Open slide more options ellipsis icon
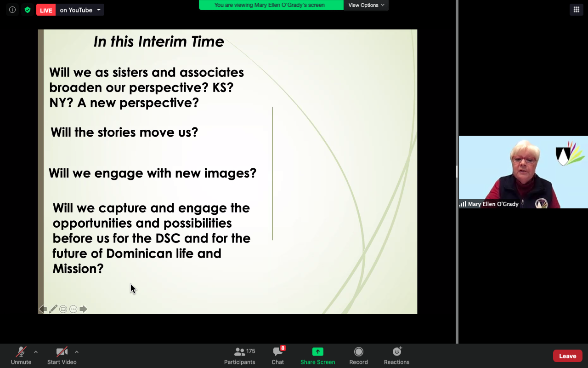The image size is (588, 368). [73, 309]
